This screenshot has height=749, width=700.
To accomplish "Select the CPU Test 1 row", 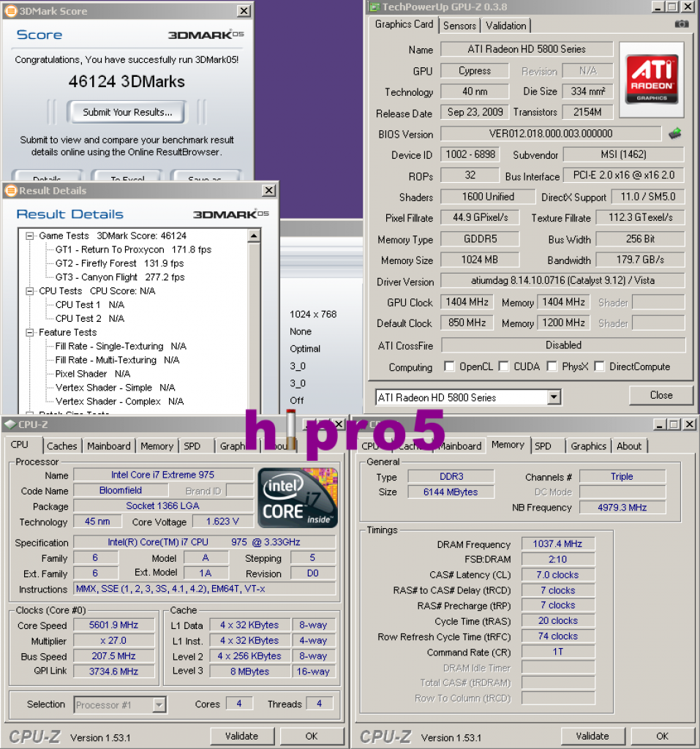I will pyautogui.click(x=90, y=305).
